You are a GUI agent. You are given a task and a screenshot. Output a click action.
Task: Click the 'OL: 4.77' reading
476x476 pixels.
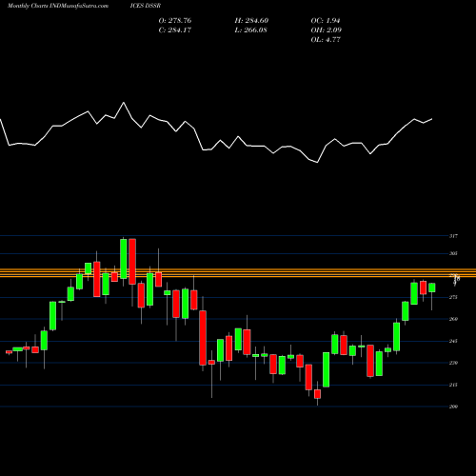326,40
